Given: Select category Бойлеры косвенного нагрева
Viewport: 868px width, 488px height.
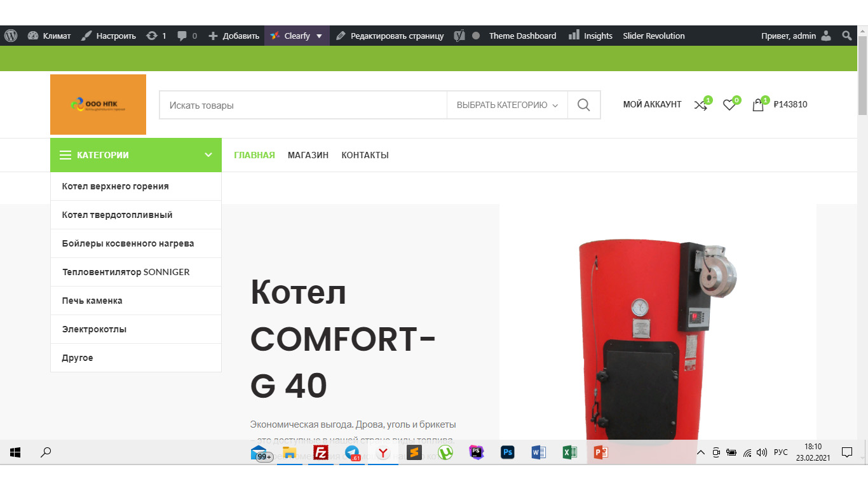Looking at the screenshot, I should [136, 243].
